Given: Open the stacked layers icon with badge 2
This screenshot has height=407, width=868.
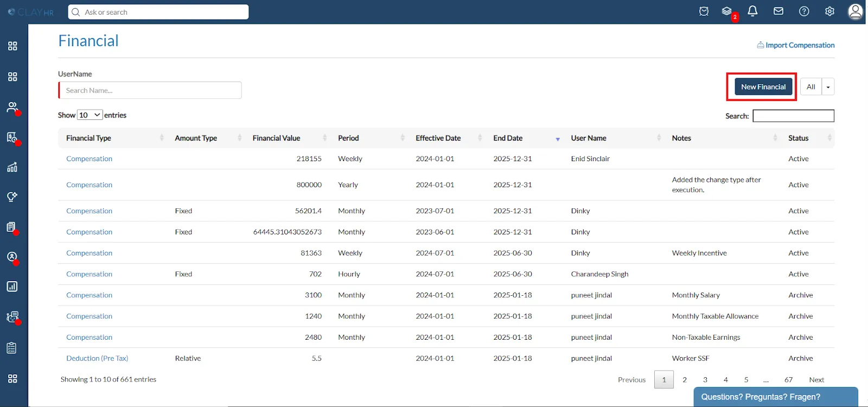Looking at the screenshot, I should pyautogui.click(x=727, y=11).
